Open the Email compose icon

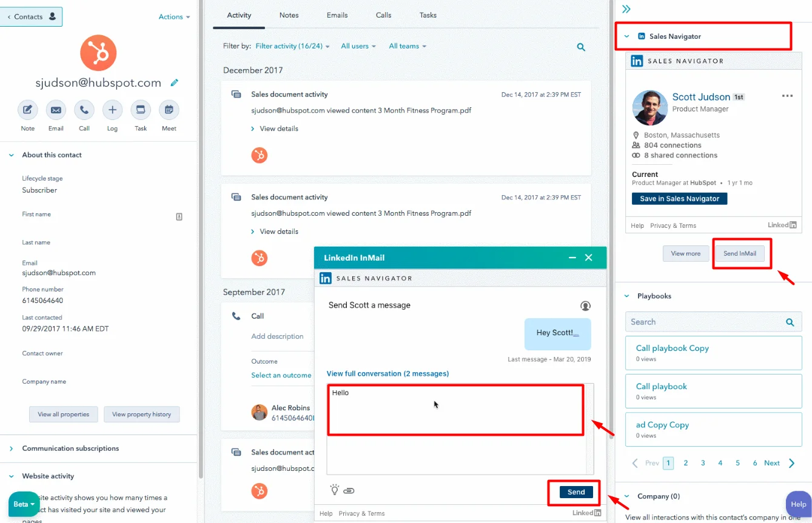56,110
